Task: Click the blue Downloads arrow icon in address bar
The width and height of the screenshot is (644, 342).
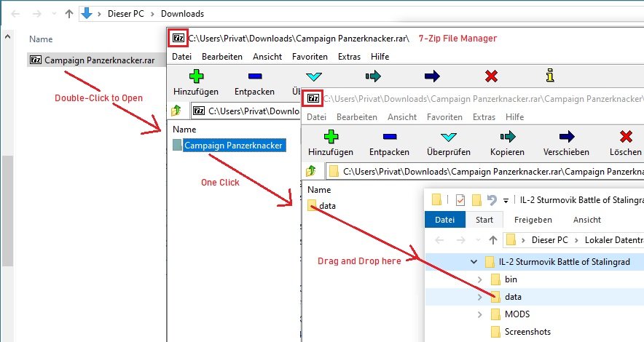Action: [x=87, y=13]
